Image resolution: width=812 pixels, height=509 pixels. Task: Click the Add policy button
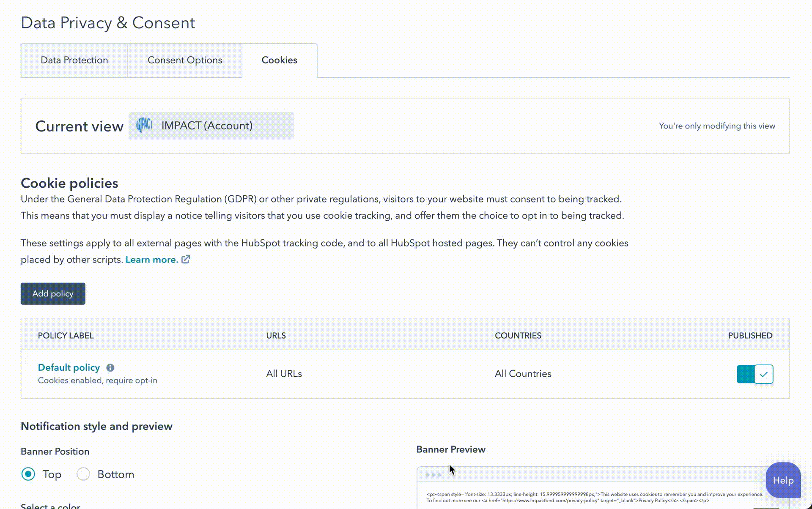click(52, 293)
